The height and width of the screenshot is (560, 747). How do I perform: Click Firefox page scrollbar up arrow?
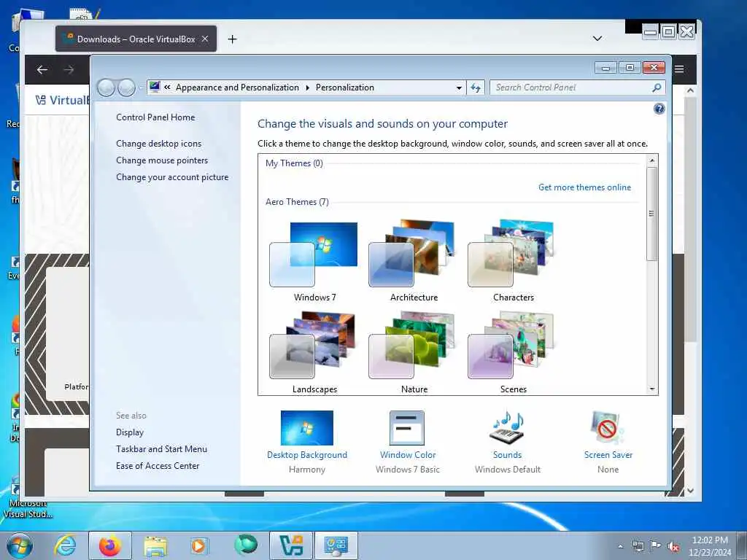point(690,90)
